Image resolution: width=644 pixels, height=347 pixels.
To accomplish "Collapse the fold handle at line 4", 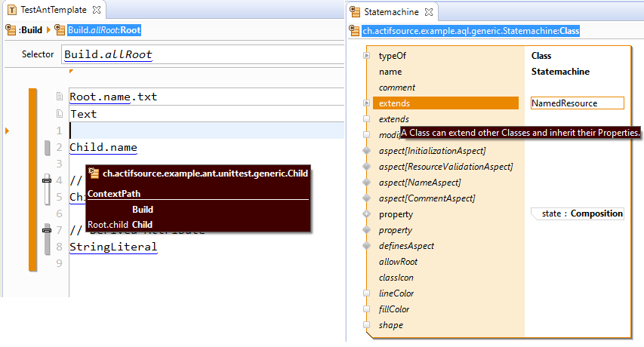I will point(46,180).
